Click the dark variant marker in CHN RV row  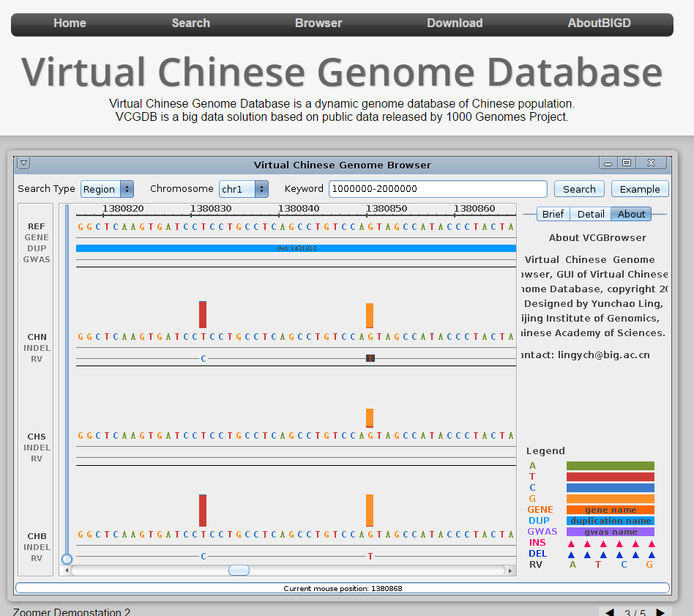tap(370, 358)
